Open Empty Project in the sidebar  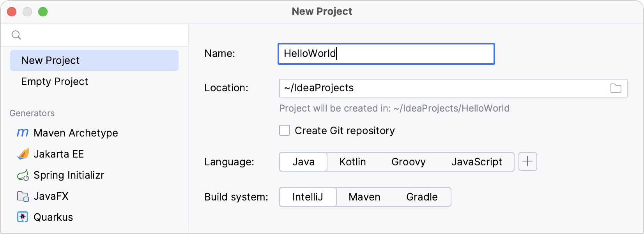click(94, 82)
